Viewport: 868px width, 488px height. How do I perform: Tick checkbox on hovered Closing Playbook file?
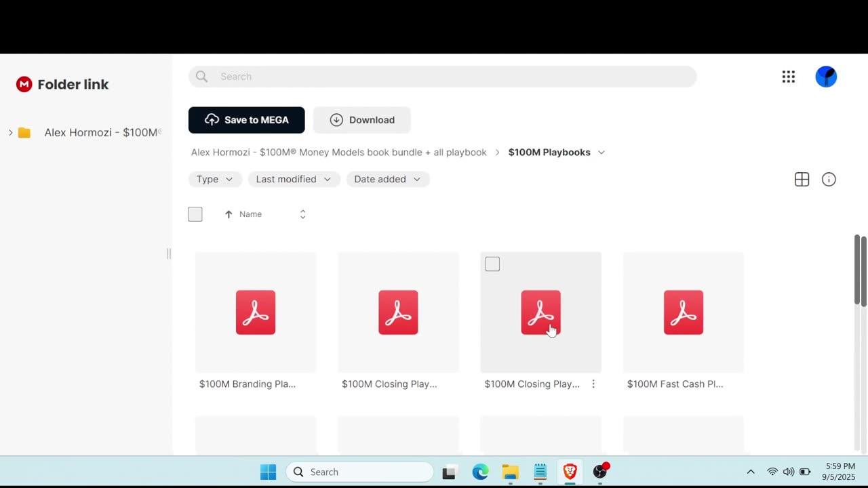[x=492, y=264]
